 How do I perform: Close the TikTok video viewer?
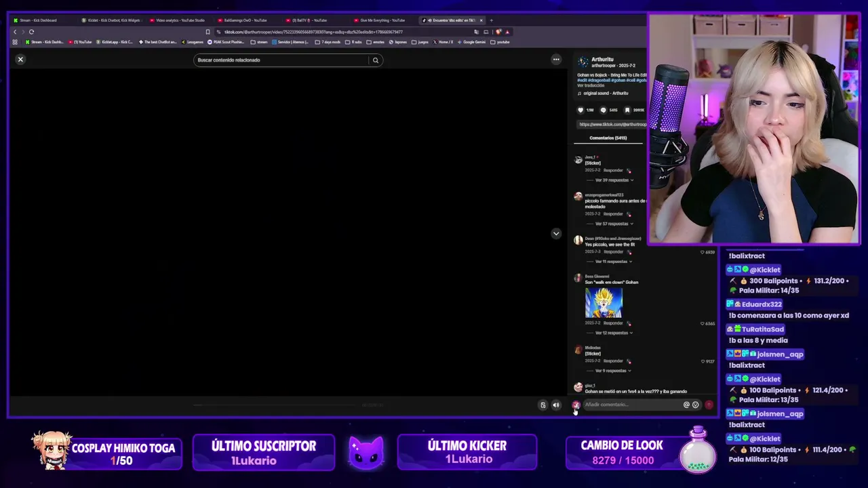[20, 60]
